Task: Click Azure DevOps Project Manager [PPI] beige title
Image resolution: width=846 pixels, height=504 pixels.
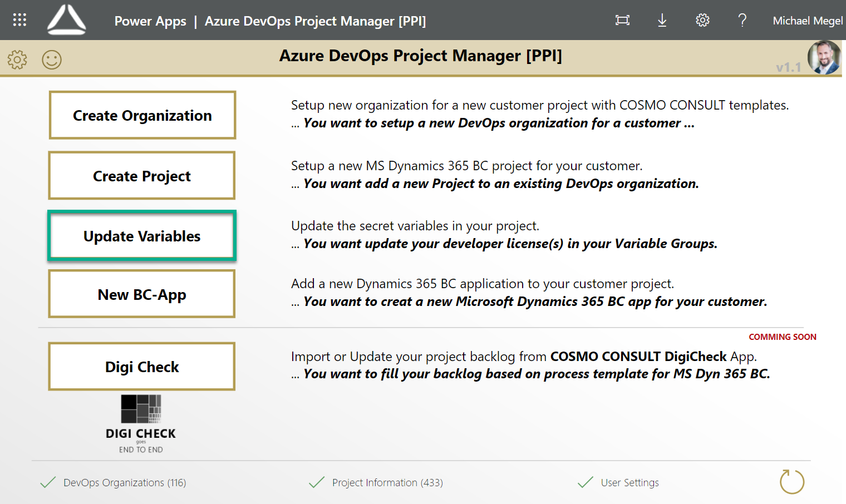Action: tap(421, 56)
